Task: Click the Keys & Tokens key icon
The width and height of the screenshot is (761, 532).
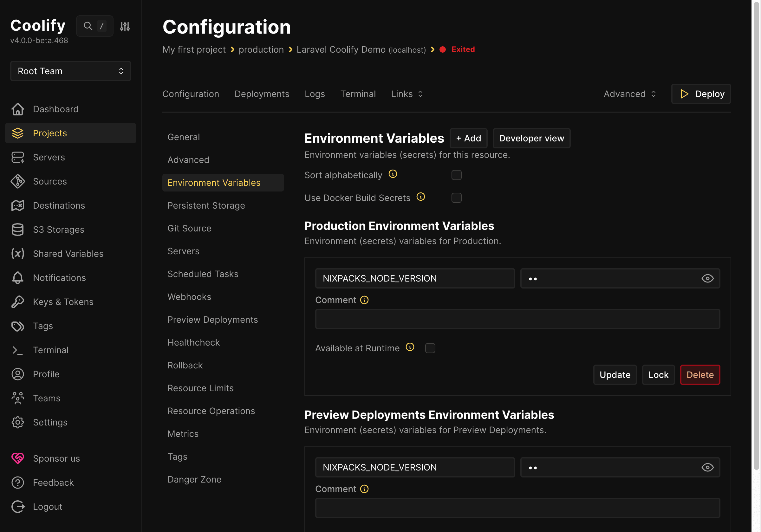Action: pos(17,302)
